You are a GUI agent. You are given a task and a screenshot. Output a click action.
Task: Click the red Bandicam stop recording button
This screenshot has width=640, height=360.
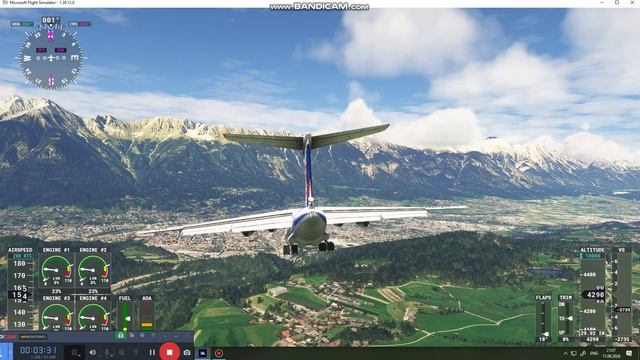169,352
